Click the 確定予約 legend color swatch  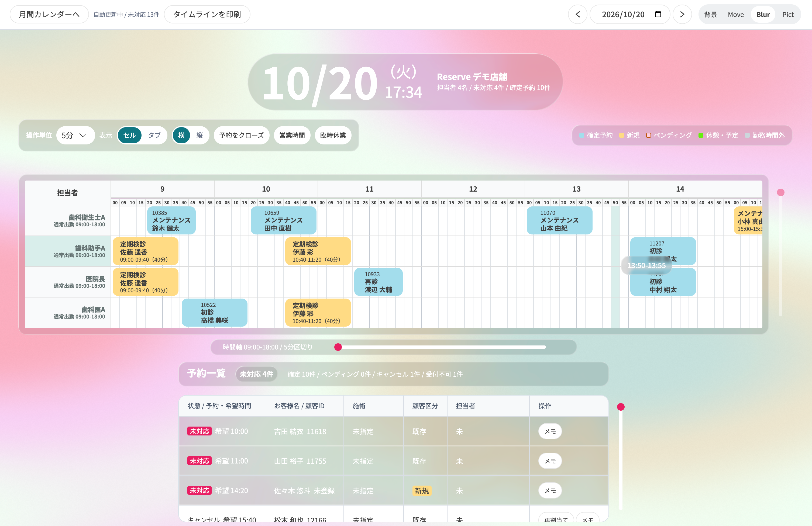point(582,136)
